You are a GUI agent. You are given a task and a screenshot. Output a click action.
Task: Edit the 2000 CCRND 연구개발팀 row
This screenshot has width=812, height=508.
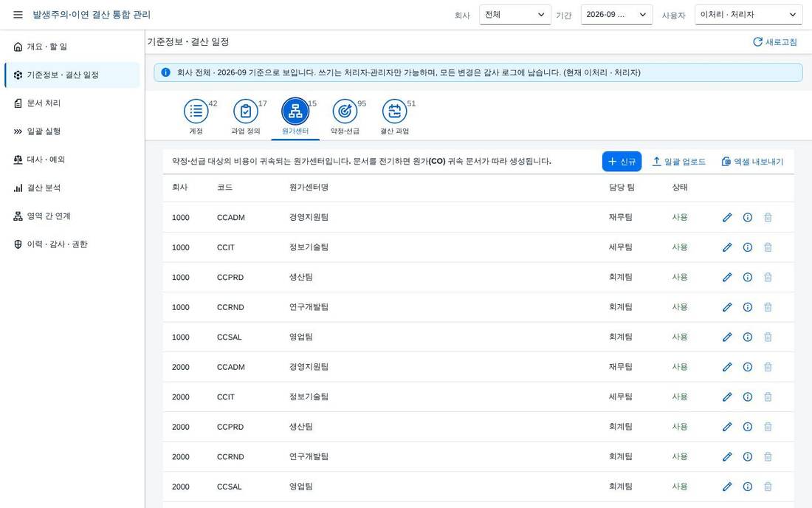tap(727, 457)
